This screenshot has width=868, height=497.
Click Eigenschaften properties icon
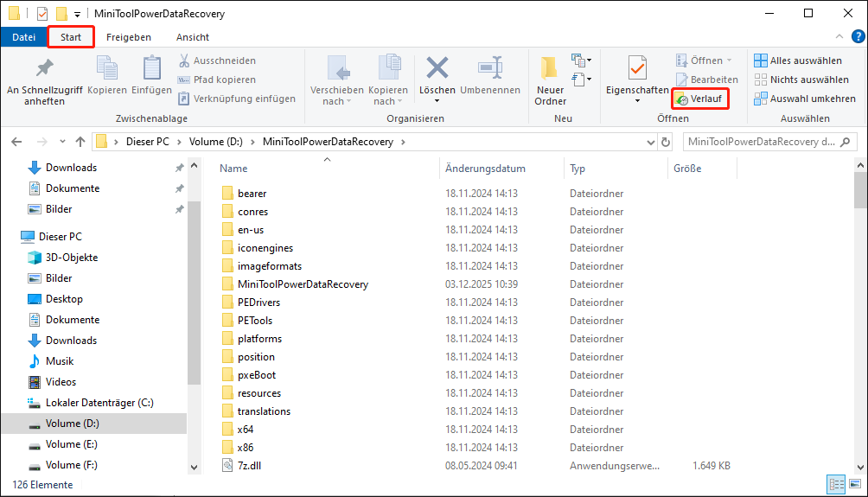click(x=637, y=69)
